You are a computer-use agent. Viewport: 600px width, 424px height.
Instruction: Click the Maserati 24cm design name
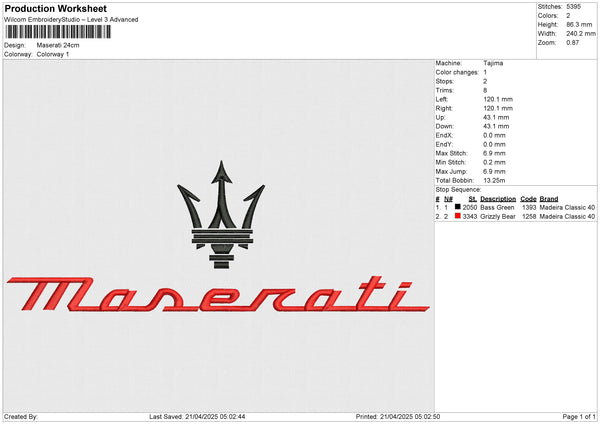pos(57,45)
